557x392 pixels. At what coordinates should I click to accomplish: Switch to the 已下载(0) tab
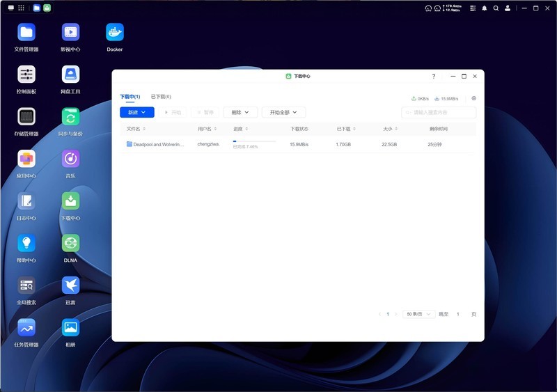click(x=161, y=97)
